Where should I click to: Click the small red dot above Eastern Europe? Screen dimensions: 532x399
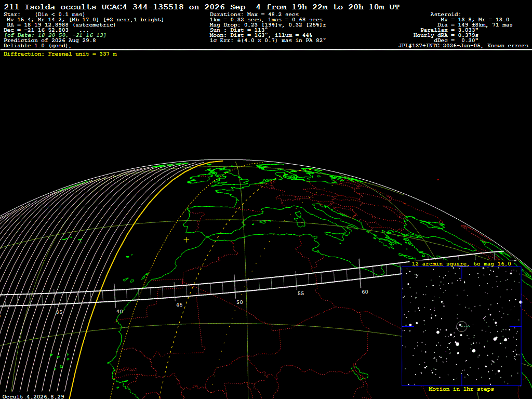(x=438, y=180)
